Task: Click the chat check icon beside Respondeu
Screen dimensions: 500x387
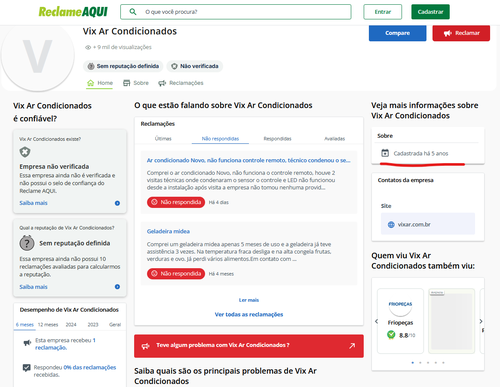Action: [26, 368]
